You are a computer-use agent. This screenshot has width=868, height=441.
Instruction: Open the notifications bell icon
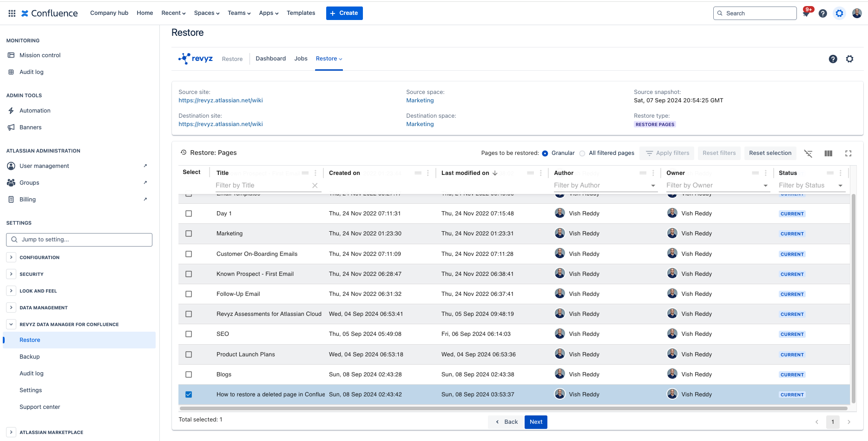pos(806,13)
